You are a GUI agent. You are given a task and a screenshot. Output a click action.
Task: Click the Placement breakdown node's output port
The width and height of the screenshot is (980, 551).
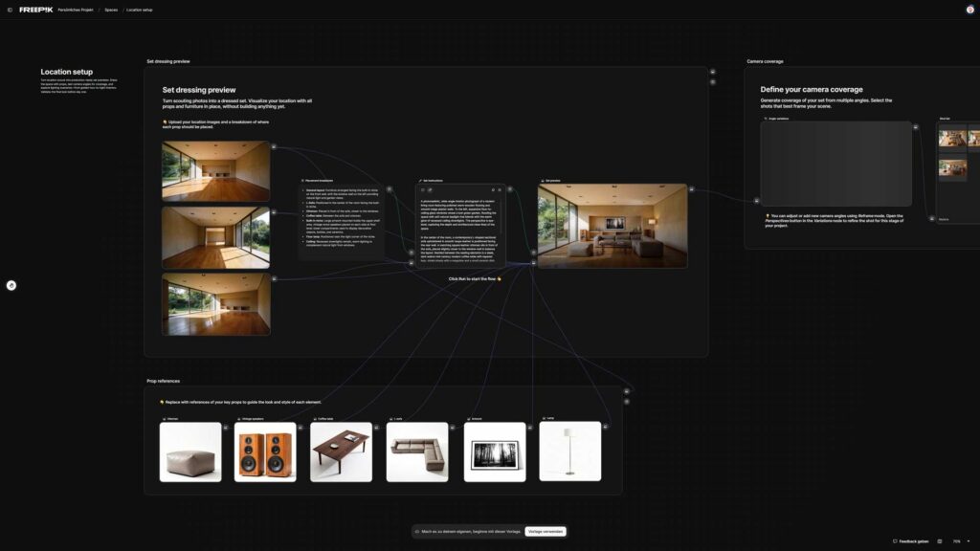point(390,189)
